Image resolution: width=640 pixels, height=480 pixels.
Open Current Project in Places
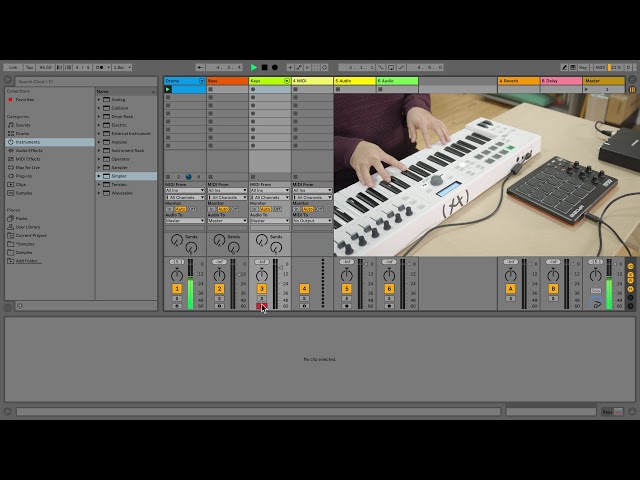click(x=31, y=236)
